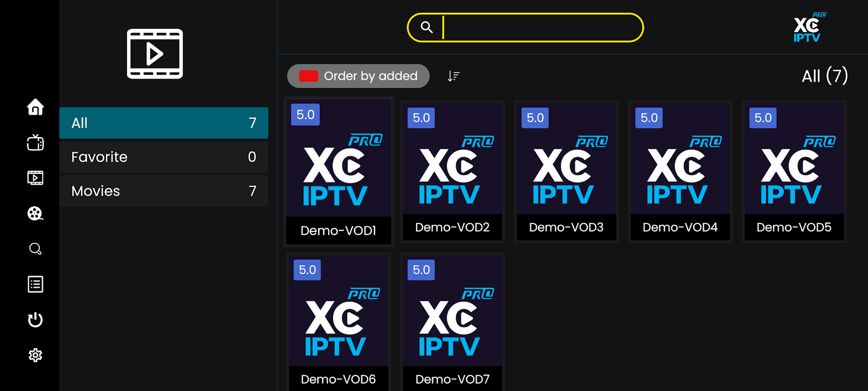Image resolution: width=868 pixels, height=391 pixels.
Task: Open Demo-VOD1 movie card
Action: 338,172
